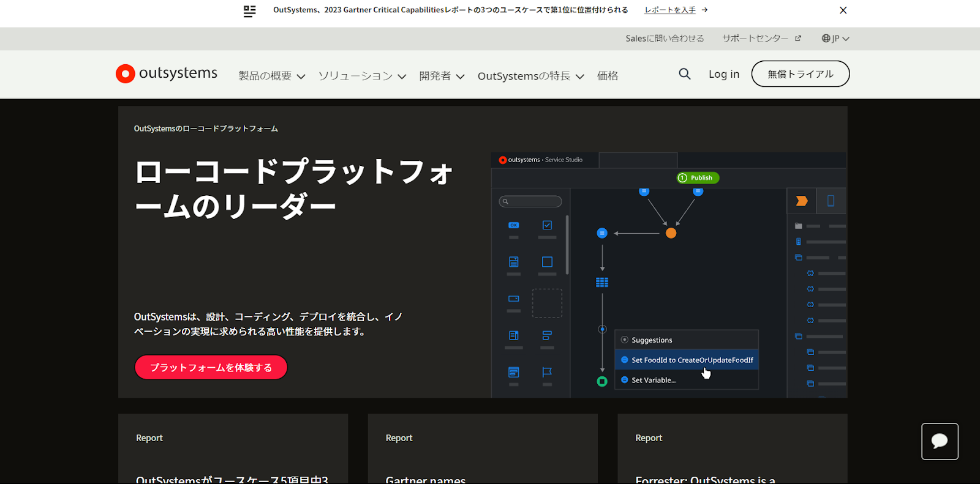Click the green end node in flow
980x484 pixels.
(x=602, y=381)
